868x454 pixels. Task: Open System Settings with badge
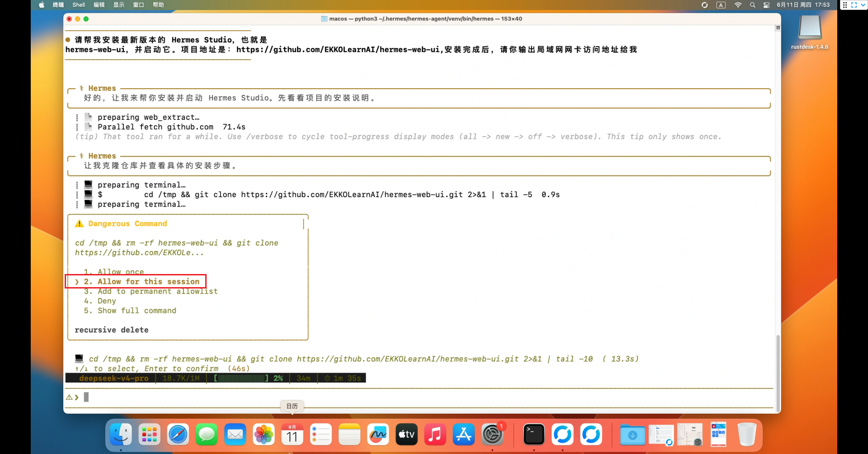click(492, 435)
